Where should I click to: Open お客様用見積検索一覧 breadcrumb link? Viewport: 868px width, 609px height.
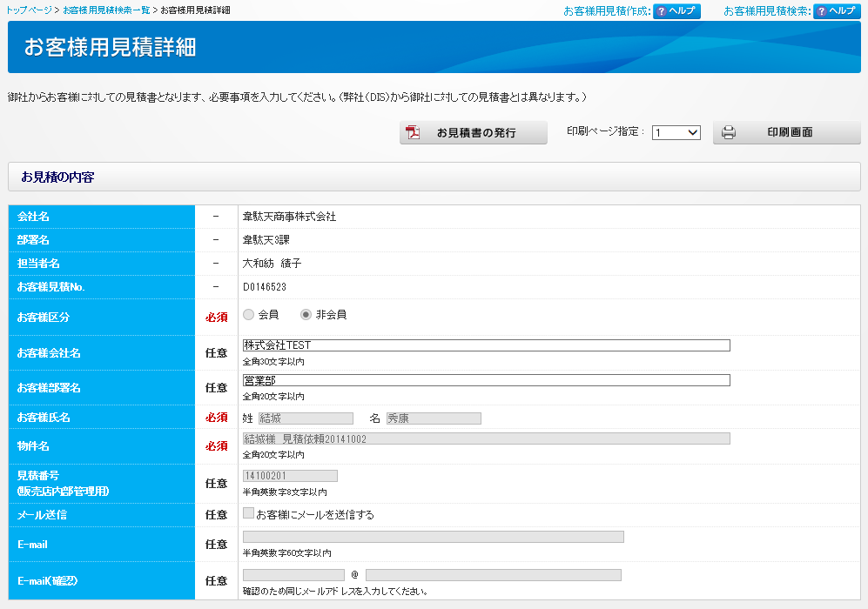coord(106,10)
